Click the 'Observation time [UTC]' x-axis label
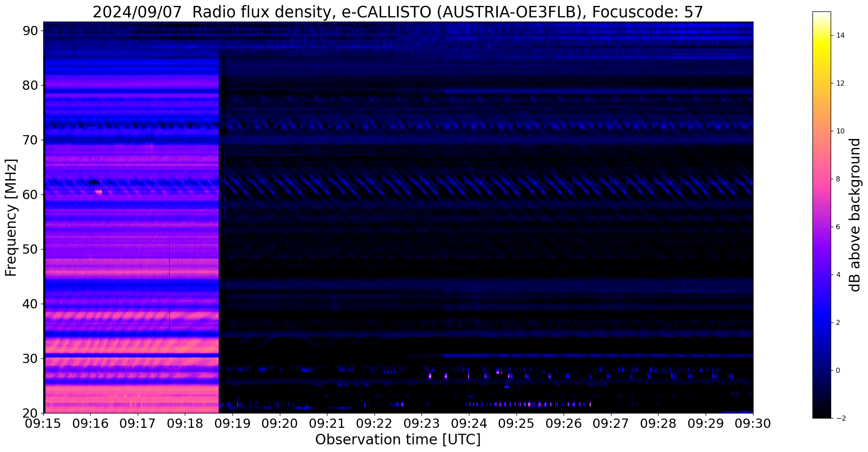 click(x=398, y=440)
